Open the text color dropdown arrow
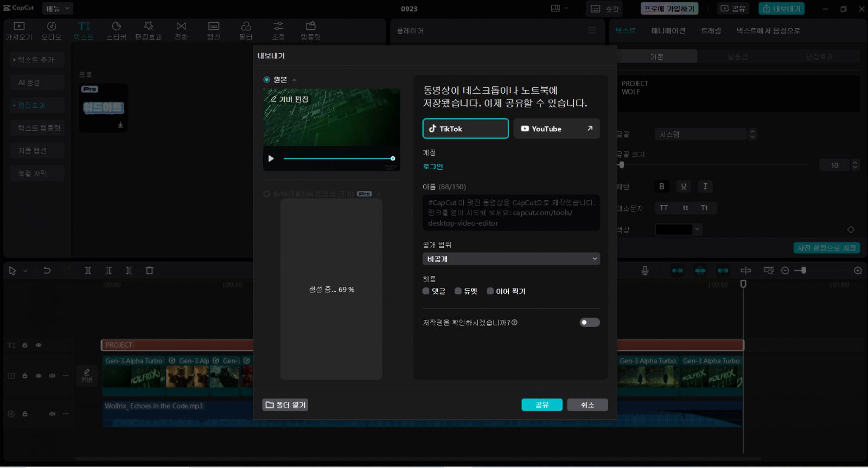868x468 pixels. point(698,229)
